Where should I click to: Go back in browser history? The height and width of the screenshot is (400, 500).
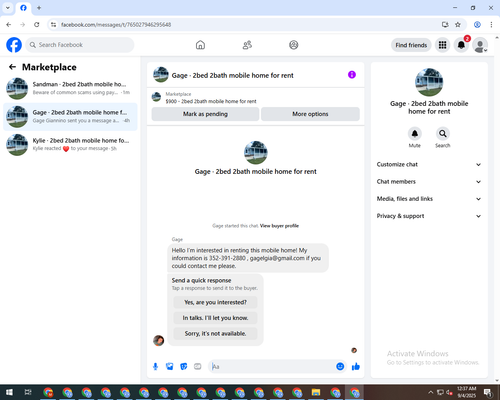(x=9, y=25)
